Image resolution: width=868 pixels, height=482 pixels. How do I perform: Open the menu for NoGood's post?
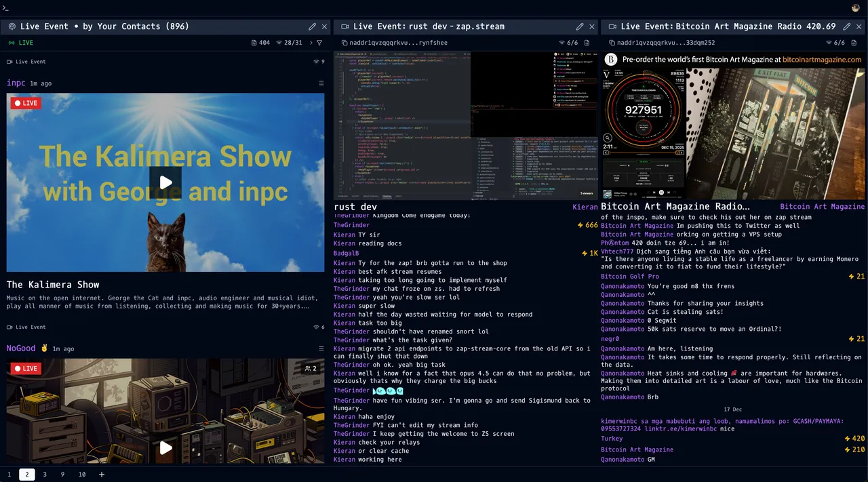tap(321, 348)
